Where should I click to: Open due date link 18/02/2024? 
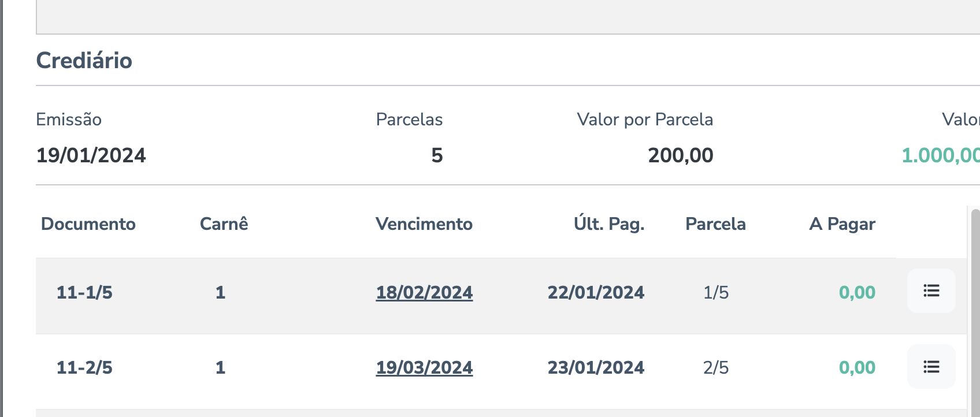[x=424, y=292]
